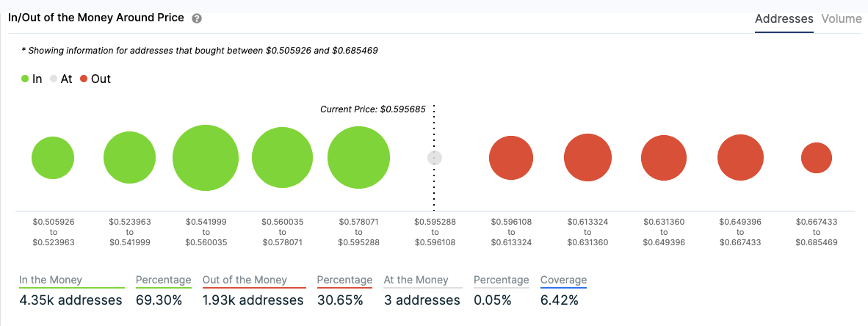Click green bubble for $0.505926 to $0.523963
Viewport: 868px width, 326px height.
pos(53,158)
